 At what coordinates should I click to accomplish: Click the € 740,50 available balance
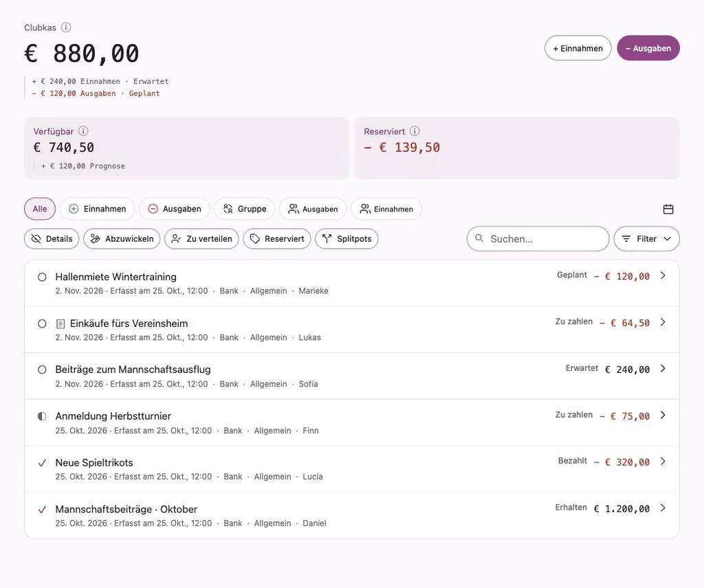64,148
